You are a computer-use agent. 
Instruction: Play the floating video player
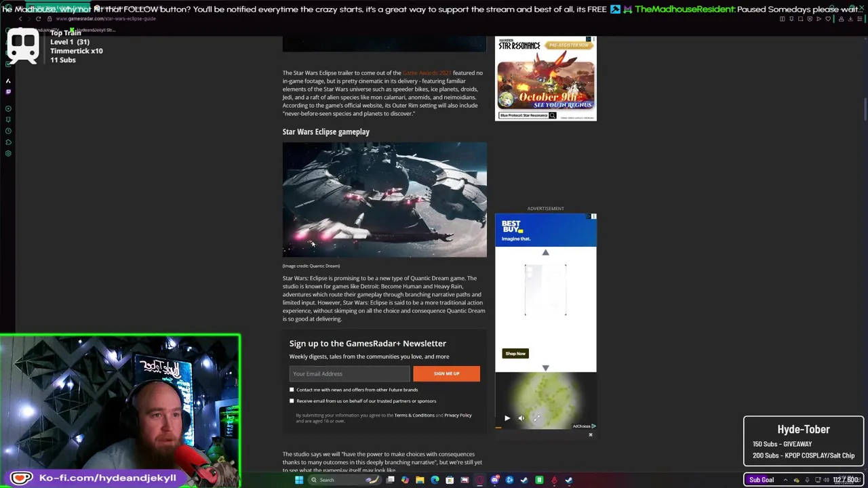click(x=507, y=418)
